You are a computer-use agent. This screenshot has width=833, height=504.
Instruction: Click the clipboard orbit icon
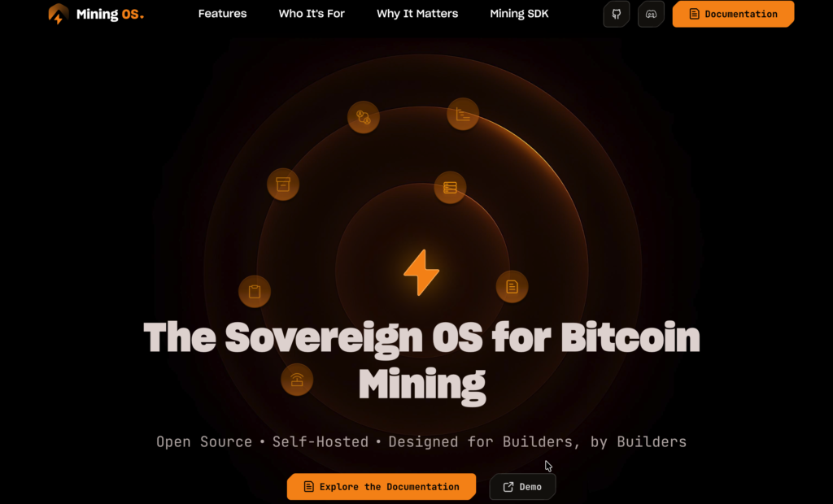[x=255, y=291]
